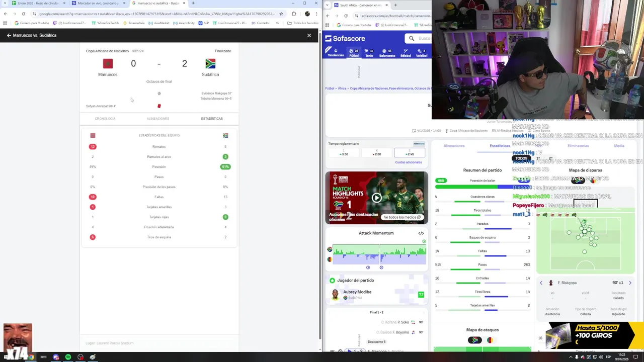Select the Tenis sport in Sofascore
Viewport: 644px width, 362px height.
(369, 52)
